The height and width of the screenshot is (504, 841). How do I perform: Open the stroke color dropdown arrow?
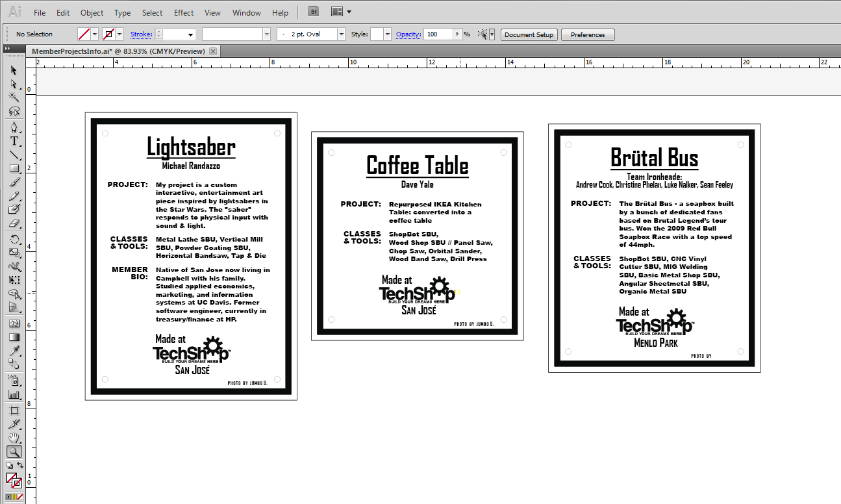[119, 34]
